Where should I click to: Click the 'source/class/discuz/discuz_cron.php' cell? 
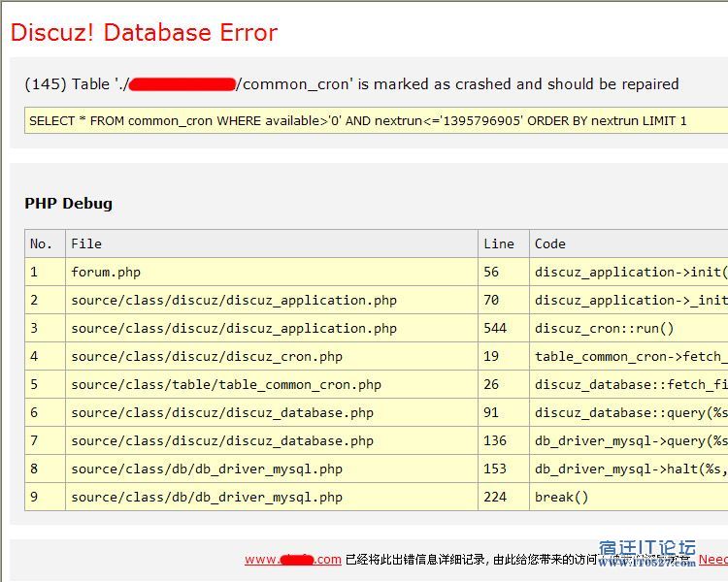coord(272,356)
